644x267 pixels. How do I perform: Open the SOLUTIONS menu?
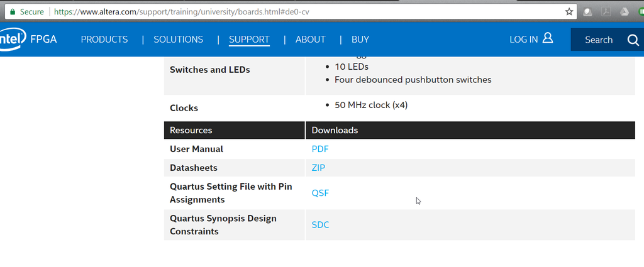(179, 40)
